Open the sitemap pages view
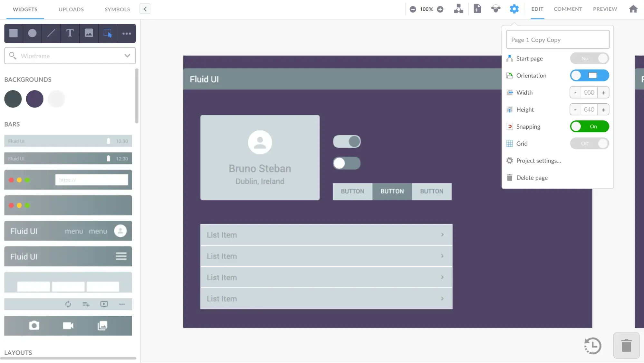 click(459, 9)
